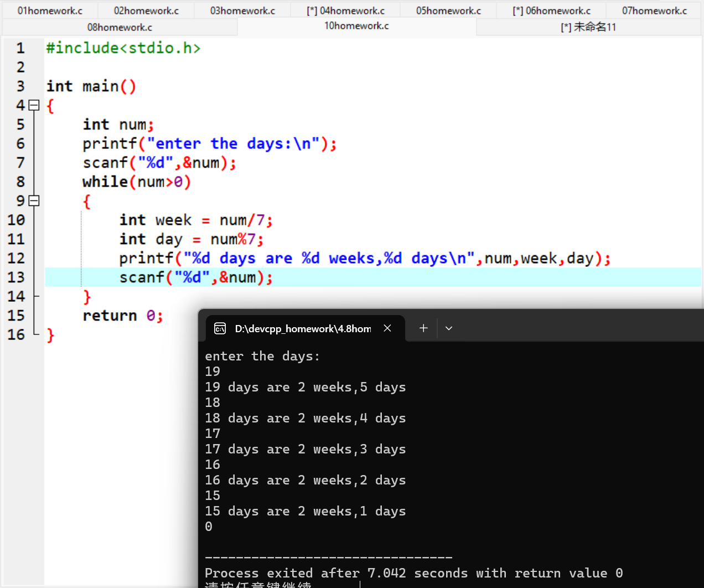Screen dimensions: 704x588
Task: Click terminal output "18 days are 2 weeks,4 days"
Action: pos(305,418)
